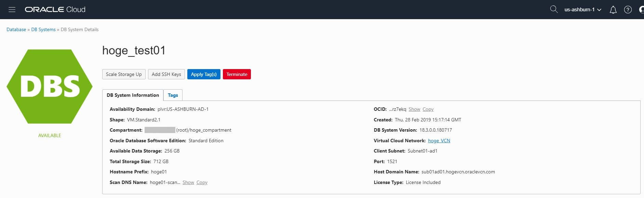Click total storage size 712 GB
This screenshot has width=644, height=198.
(161, 161)
